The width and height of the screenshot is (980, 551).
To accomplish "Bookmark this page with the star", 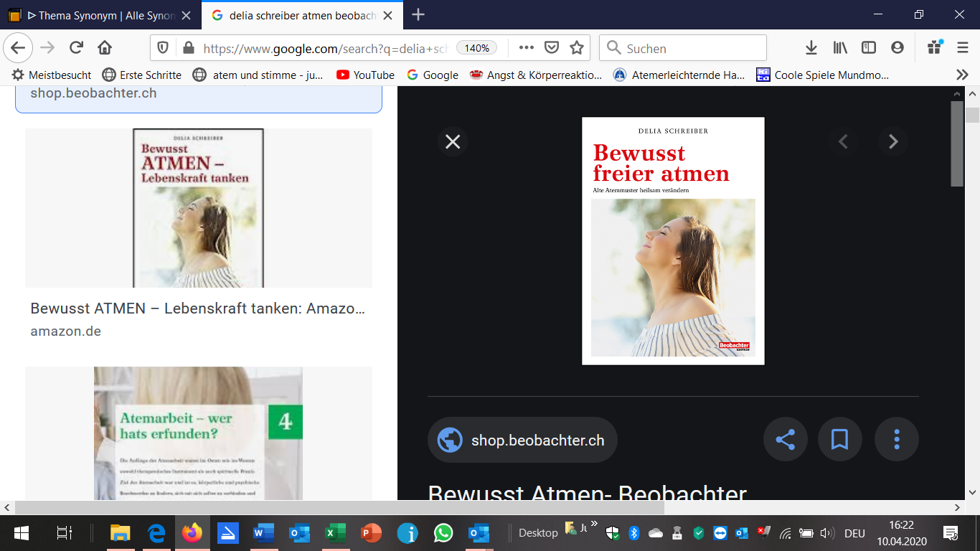I will tap(576, 48).
